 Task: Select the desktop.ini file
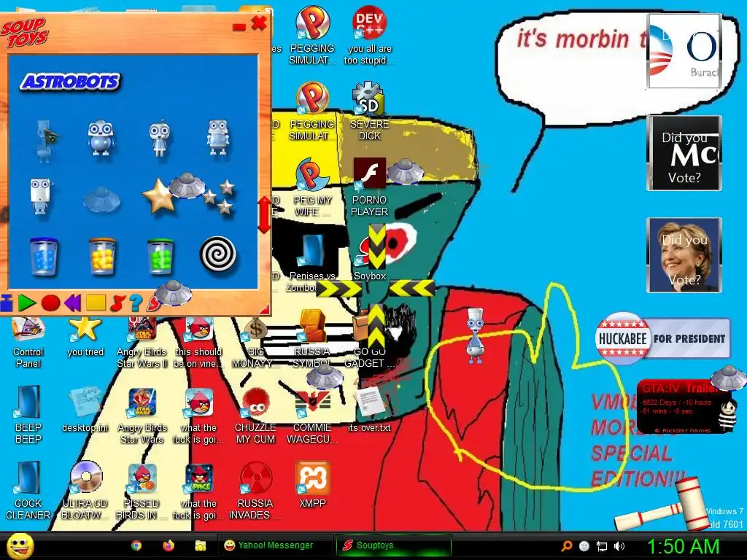pos(85,410)
